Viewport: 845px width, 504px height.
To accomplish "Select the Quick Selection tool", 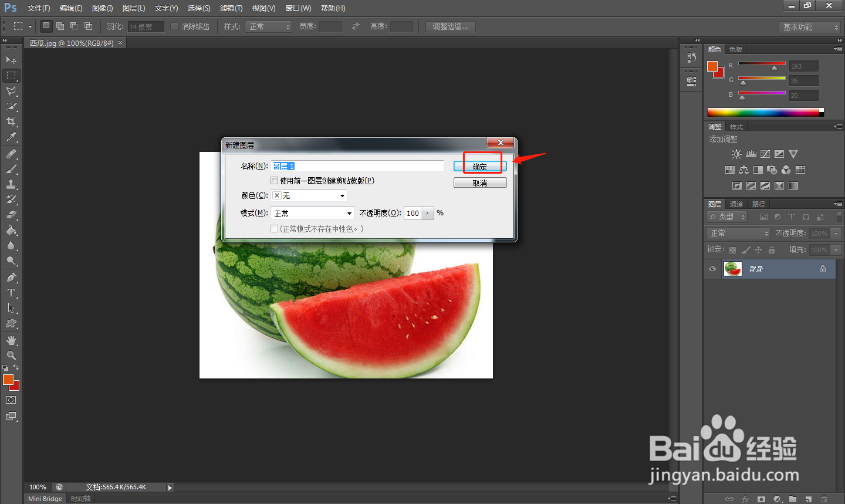I will [x=11, y=106].
